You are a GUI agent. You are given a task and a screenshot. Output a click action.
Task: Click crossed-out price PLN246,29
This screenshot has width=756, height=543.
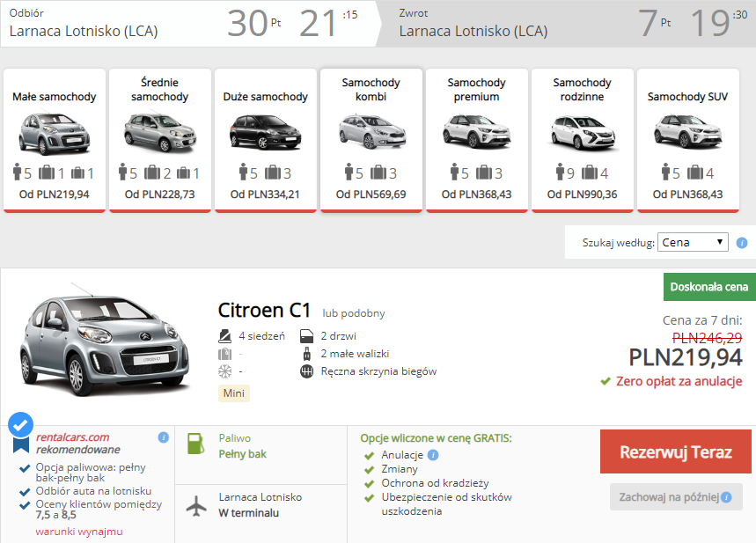(708, 338)
